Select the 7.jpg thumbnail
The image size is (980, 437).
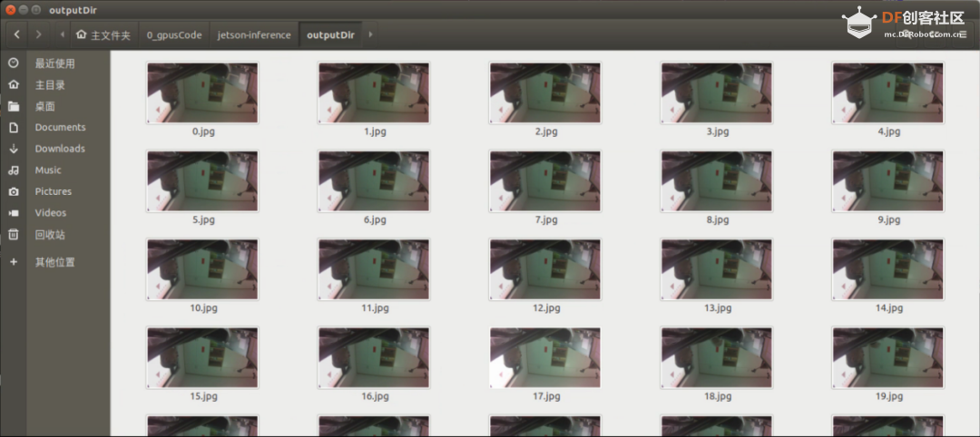(x=545, y=181)
